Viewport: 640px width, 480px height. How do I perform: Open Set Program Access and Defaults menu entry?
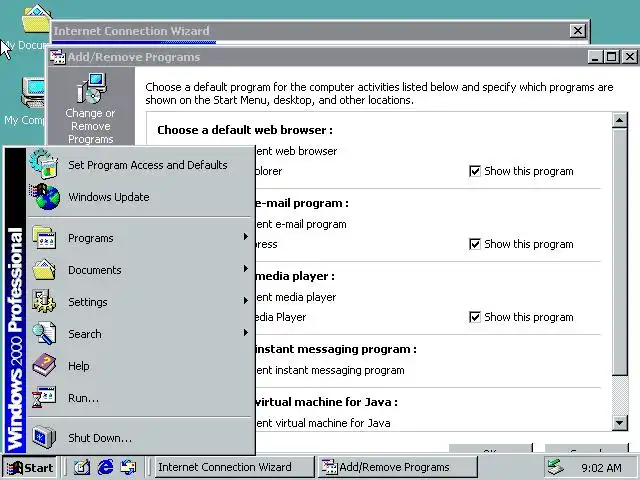[x=140, y=165]
